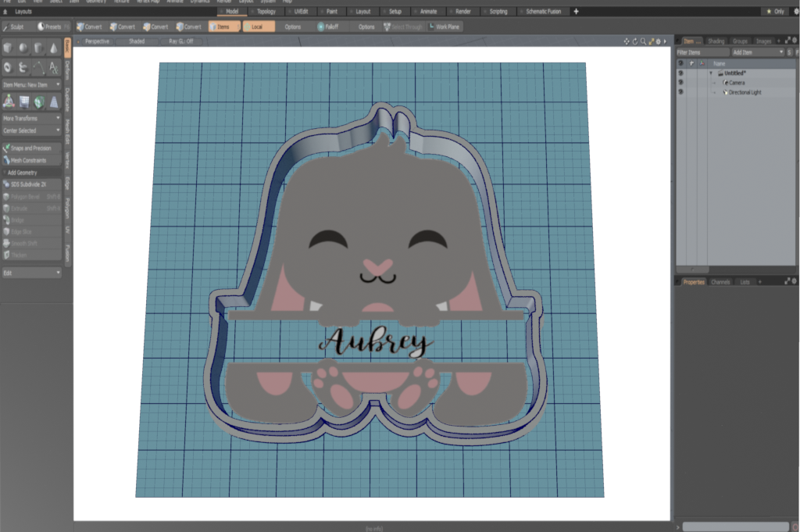This screenshot has width=800, height=532.
Task: Open viewport settings gear icon
Action: pyautogui.click(x=658, y=41)
